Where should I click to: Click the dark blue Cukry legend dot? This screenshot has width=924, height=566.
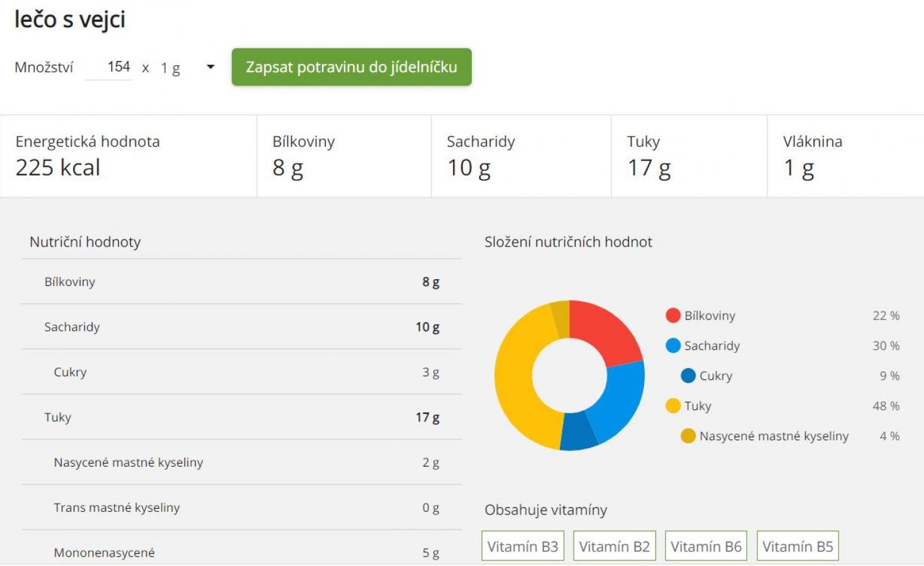coord(688,376)
